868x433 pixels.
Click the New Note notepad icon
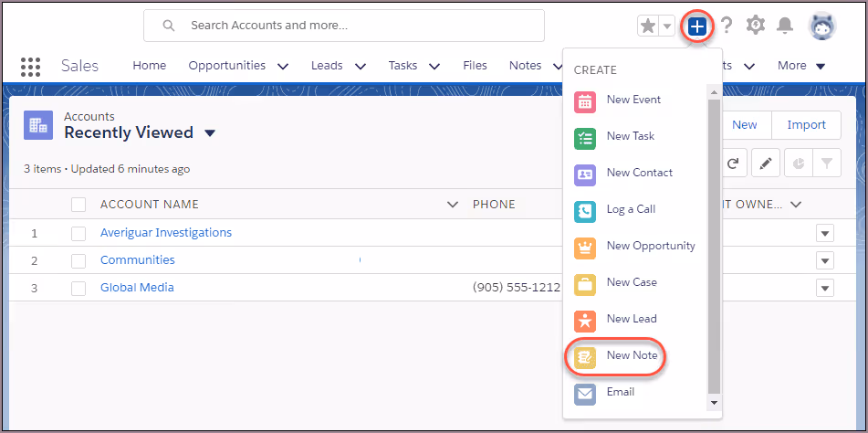[x=585, y=358]
